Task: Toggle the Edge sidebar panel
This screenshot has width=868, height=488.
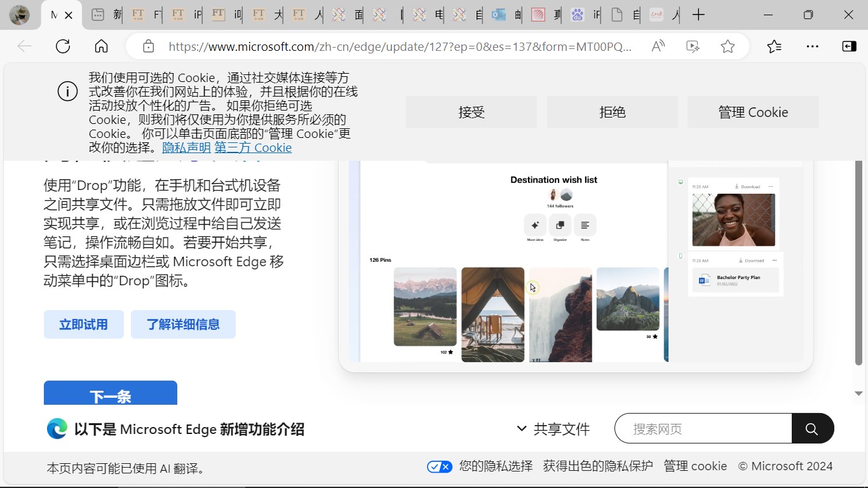Action: tap(850, 46)
